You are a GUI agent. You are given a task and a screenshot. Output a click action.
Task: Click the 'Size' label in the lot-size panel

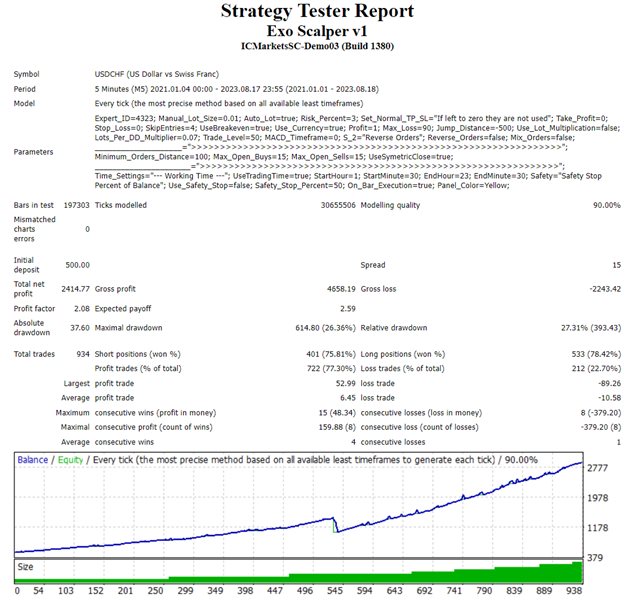click(25, 567)
